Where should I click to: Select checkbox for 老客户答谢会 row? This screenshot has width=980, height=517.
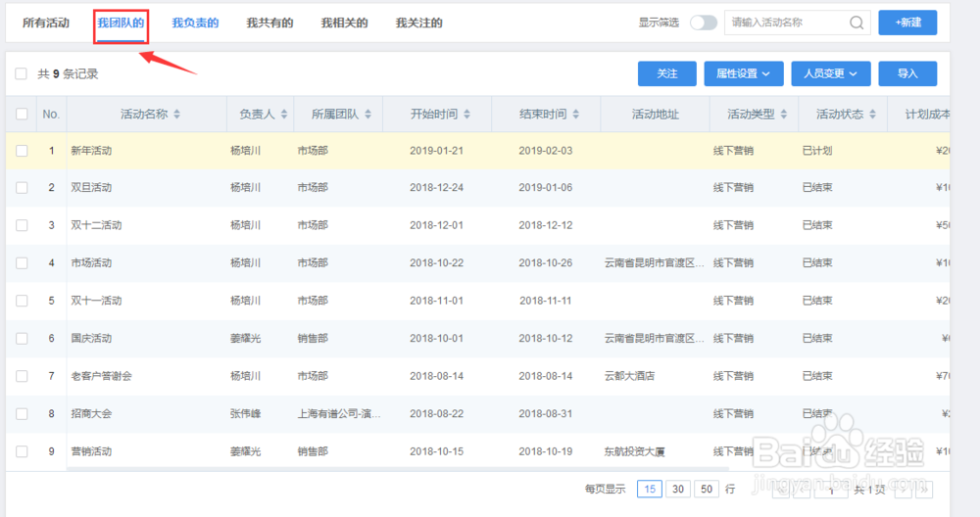tap(22, 376)
